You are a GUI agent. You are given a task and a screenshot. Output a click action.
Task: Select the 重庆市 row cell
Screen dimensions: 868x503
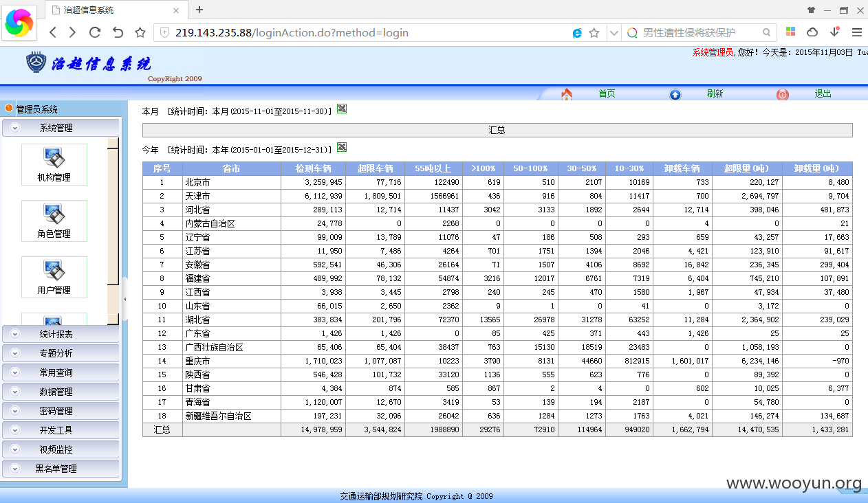(232, 361)
